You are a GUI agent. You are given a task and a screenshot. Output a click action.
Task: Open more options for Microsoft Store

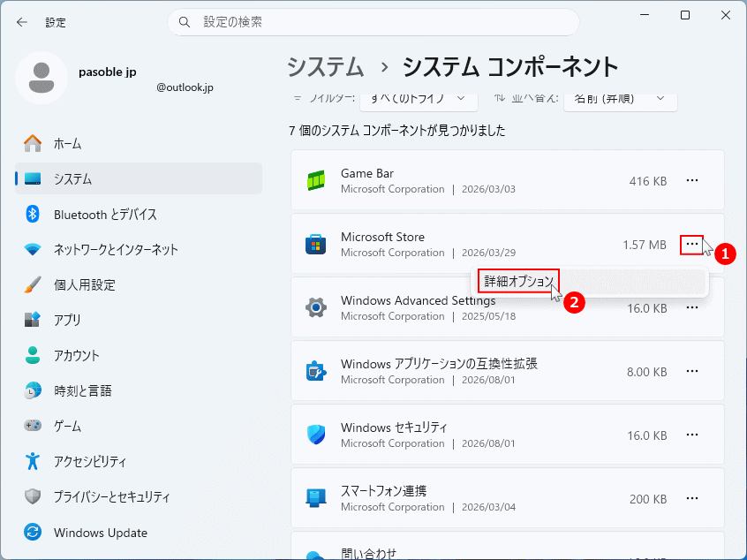(691, 245)
